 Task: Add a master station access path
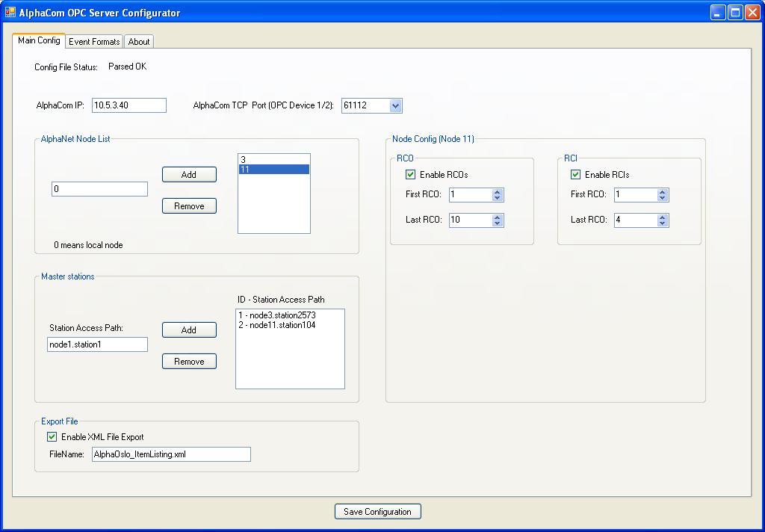189,330
